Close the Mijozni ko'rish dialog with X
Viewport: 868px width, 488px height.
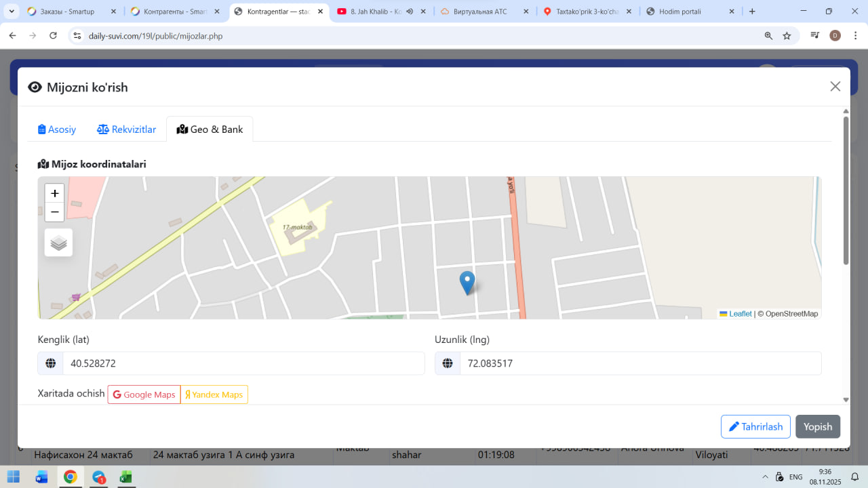tap(835, 86)
